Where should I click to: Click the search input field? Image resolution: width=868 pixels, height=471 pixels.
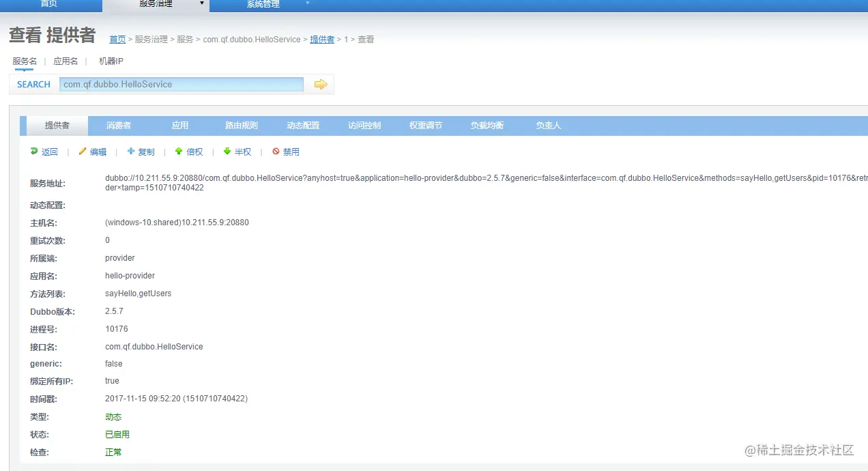(x=182, y=85)
